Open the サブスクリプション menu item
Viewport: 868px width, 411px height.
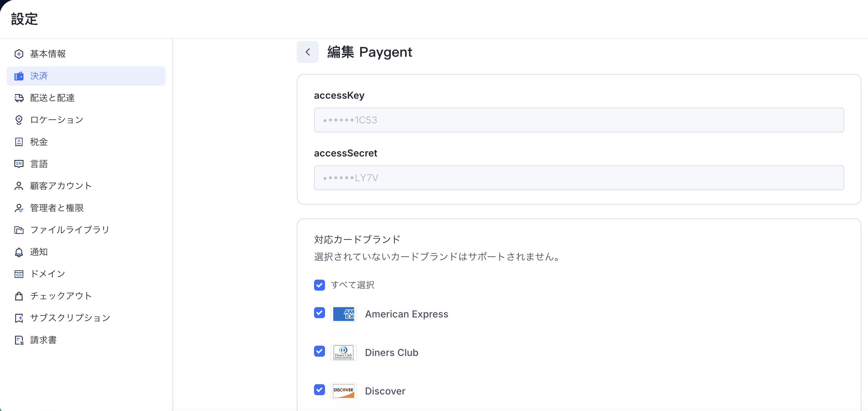[x=70, y=318]
